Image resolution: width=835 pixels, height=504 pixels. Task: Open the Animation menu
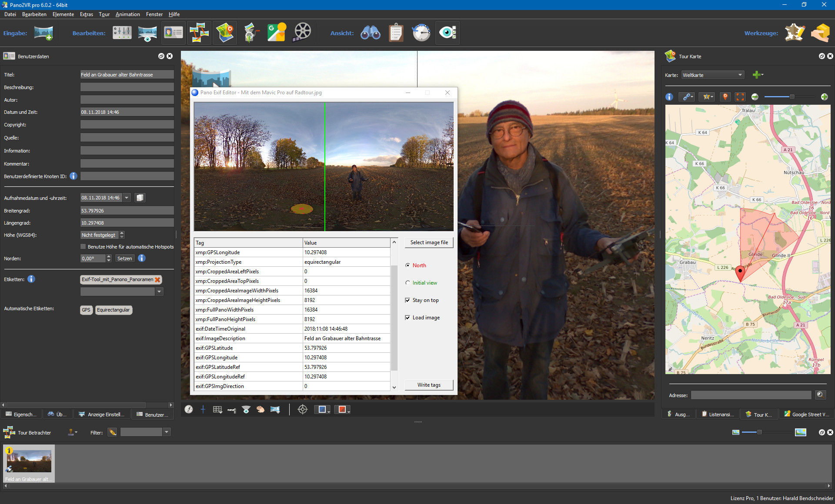(x=127, y=14)
